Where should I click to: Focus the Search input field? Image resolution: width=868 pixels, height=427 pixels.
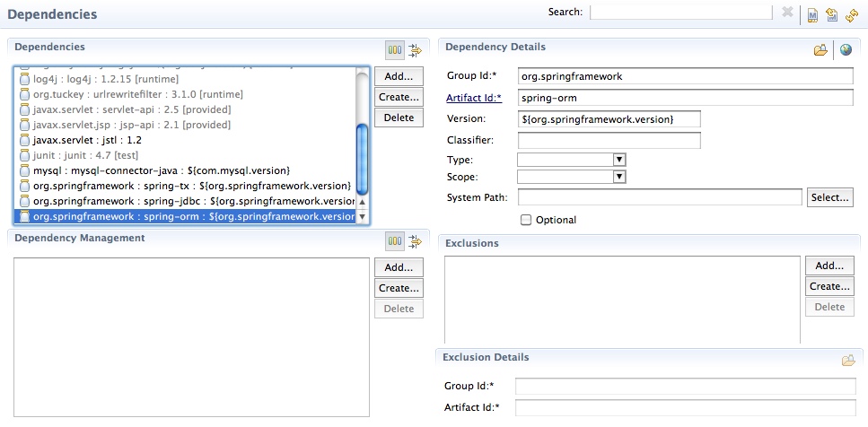coord(681,13)
